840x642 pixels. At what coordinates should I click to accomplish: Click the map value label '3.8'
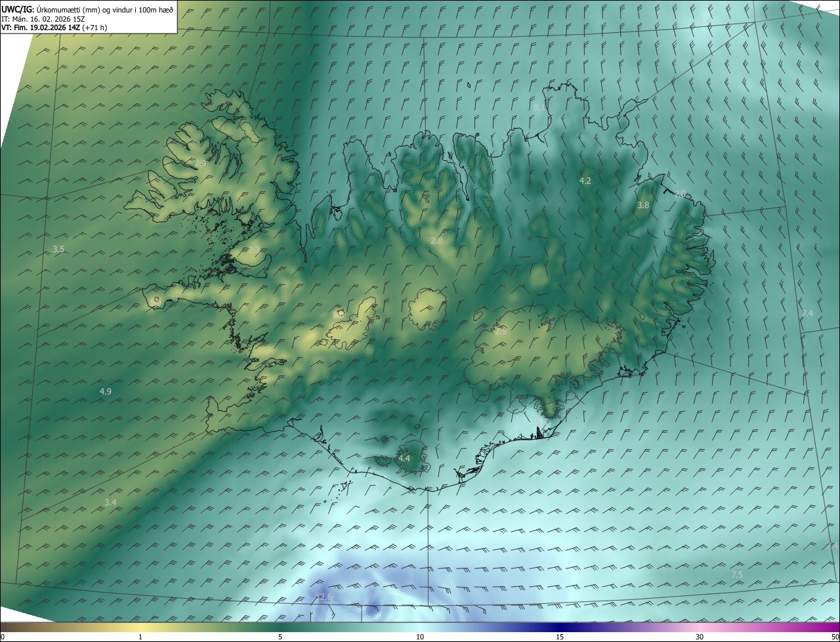[643, 205]
